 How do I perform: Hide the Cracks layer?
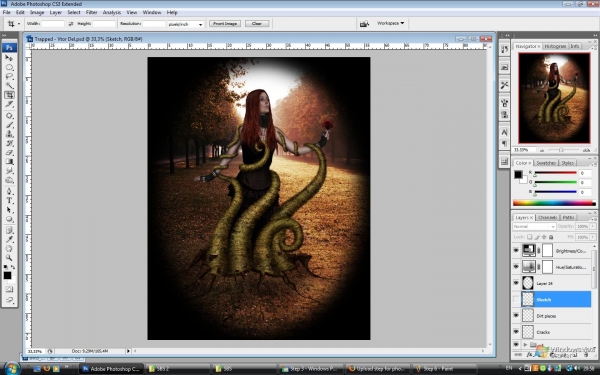(x=516, y=332)
